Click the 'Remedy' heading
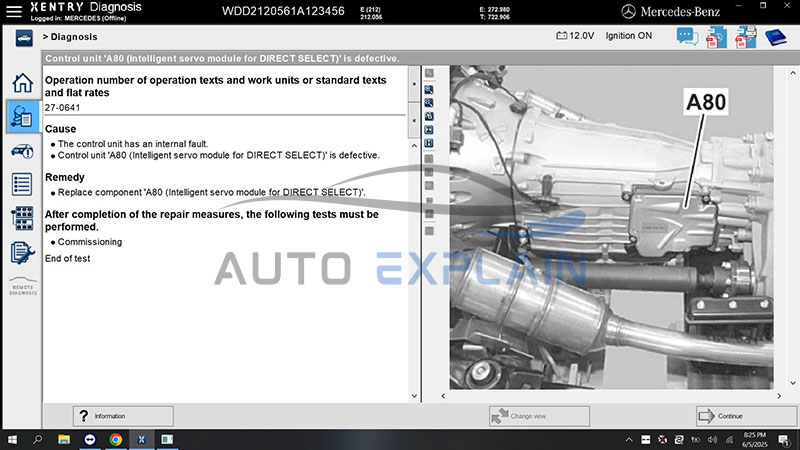The width and height of the screenshot is (800, 450). (65, 177)
